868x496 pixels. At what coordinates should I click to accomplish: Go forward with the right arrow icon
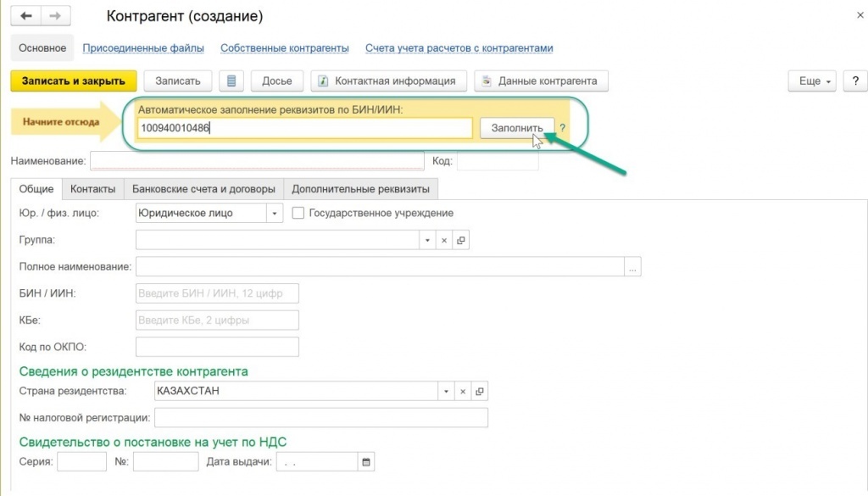55,15
